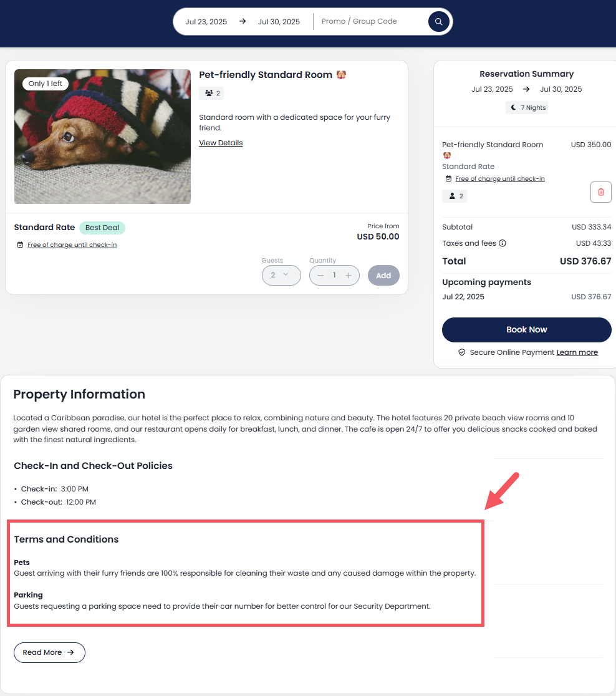Click the search magnifier icon button
This screenshot has height=696, width=616.
tap(438, 21)
